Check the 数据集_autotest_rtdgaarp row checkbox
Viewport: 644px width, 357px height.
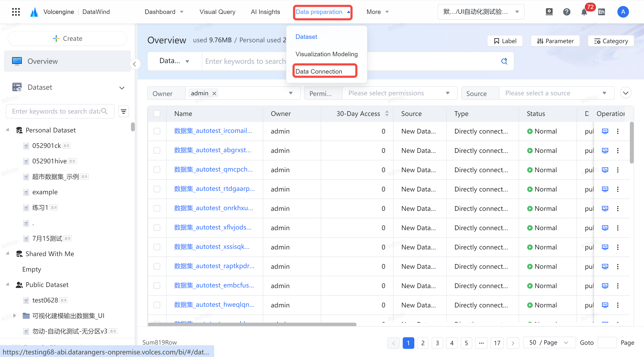tap(157, 189)
